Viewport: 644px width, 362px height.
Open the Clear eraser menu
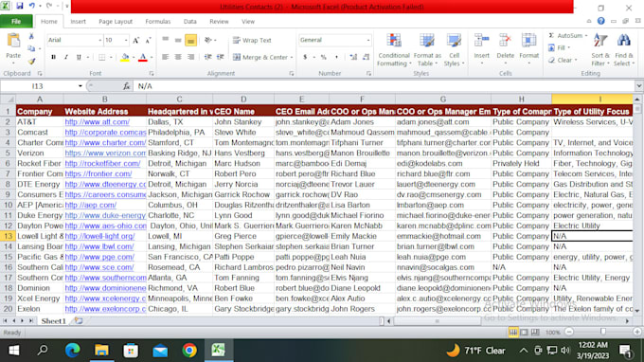(x=563, y=61)
